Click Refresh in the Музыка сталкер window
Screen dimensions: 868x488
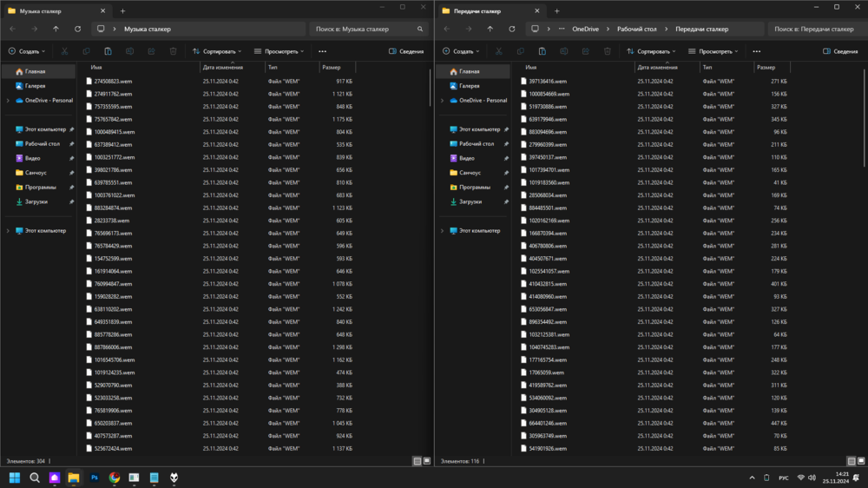[x=78, y=29]
